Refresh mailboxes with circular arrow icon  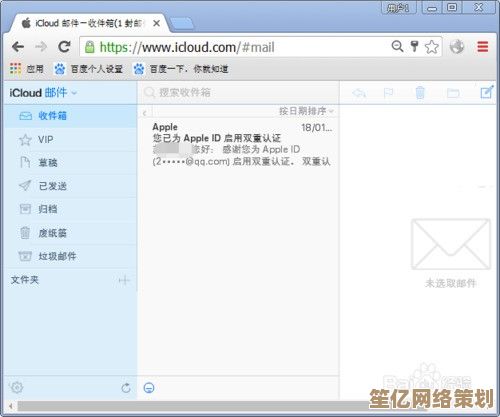pyautogui.click(x=126, y=388)
